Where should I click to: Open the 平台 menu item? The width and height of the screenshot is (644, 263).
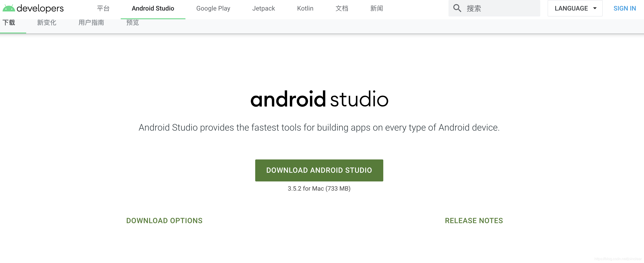pyautogui.click(x=103, y=8)
